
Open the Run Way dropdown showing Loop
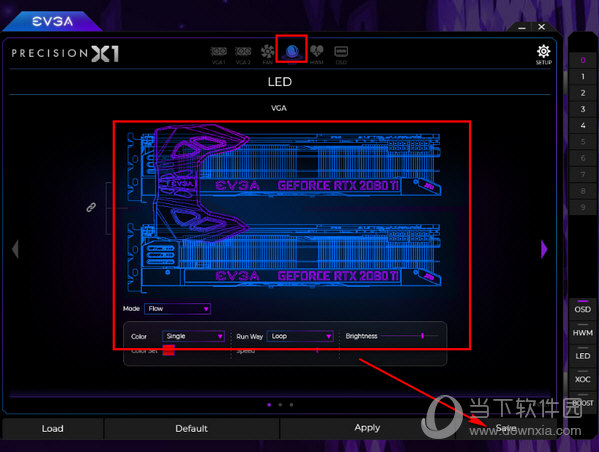[x=300, y=336]
